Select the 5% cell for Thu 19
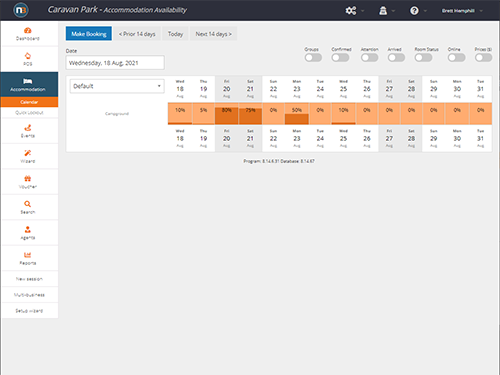Screen dimensions: 500x375 [x=203, y=114]
